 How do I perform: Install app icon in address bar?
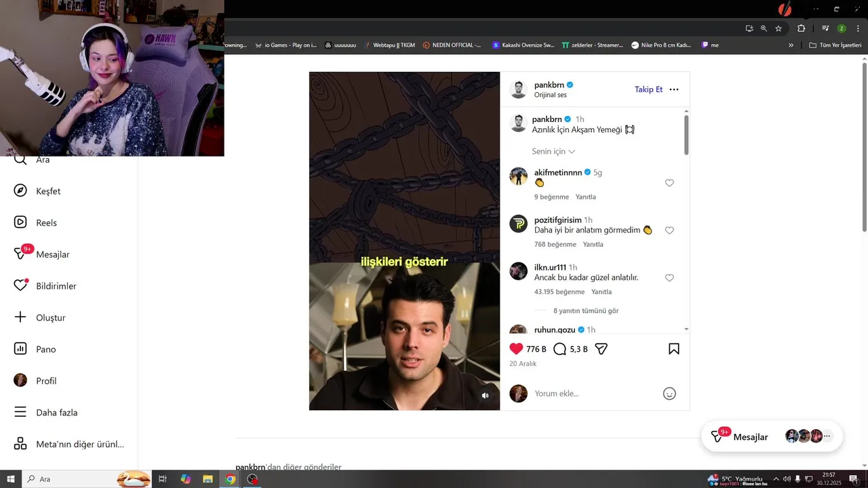click(x=749, y=28)
